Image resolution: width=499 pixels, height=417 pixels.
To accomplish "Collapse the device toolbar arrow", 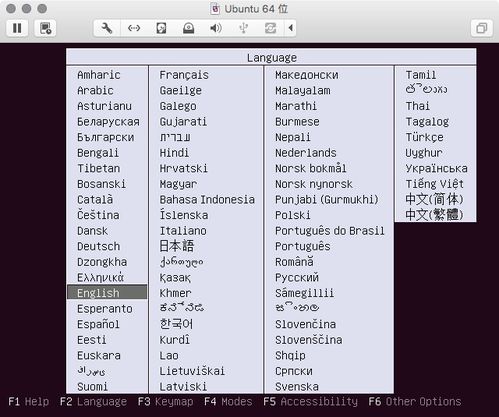I will [x=290, y=28].
